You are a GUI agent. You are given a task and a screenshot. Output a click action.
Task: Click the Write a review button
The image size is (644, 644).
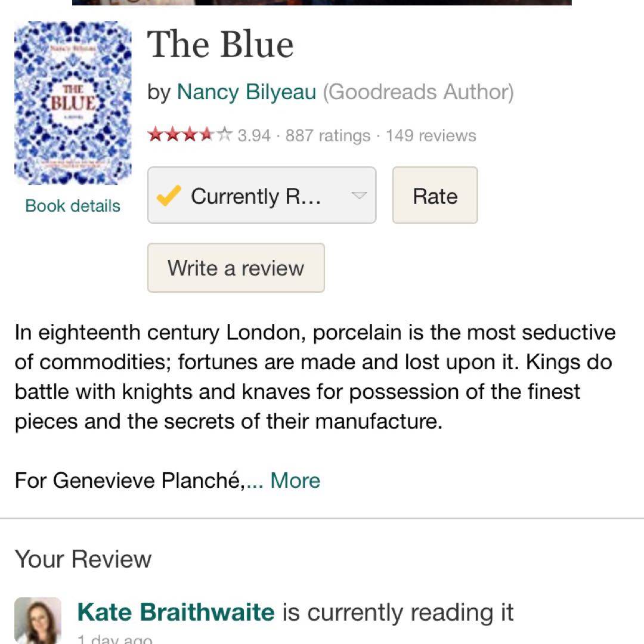[236, 268]
